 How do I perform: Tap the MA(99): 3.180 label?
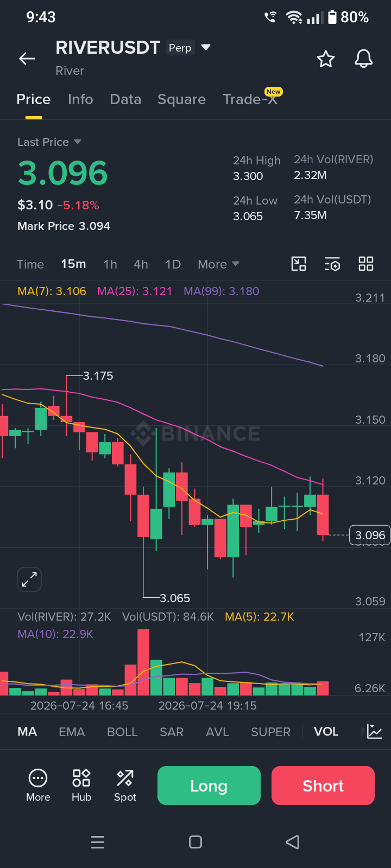[x=222, y=291]
